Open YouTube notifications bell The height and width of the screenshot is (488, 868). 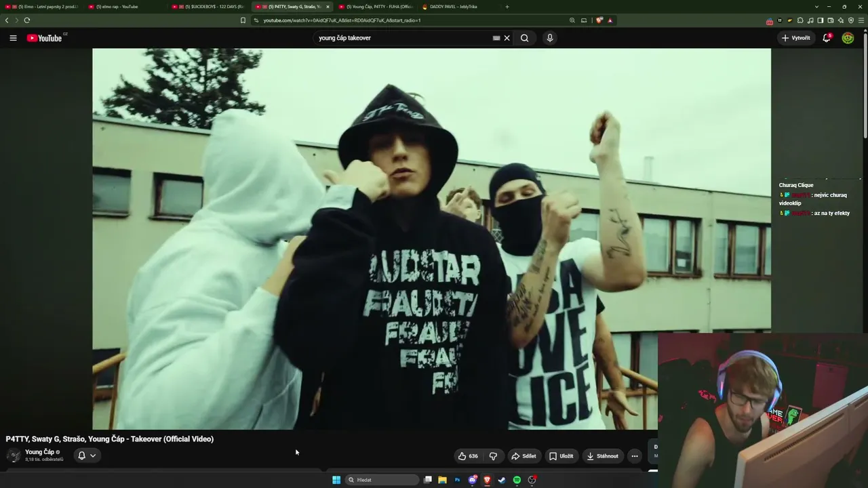(x=827, y=38)
